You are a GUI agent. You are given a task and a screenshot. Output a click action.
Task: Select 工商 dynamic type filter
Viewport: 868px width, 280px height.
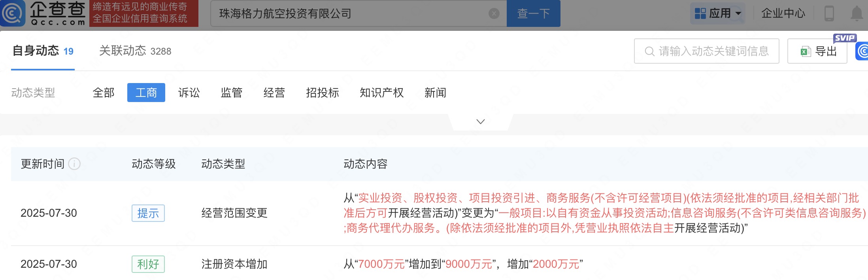146,93
